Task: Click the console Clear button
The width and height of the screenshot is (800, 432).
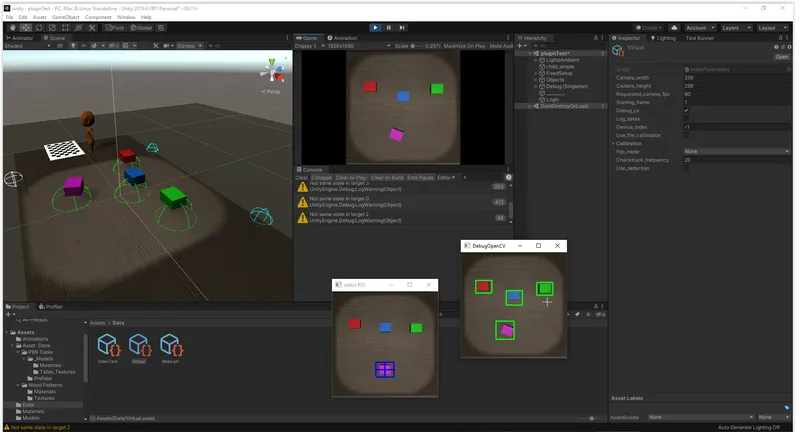Action: (x=302, y=177)
